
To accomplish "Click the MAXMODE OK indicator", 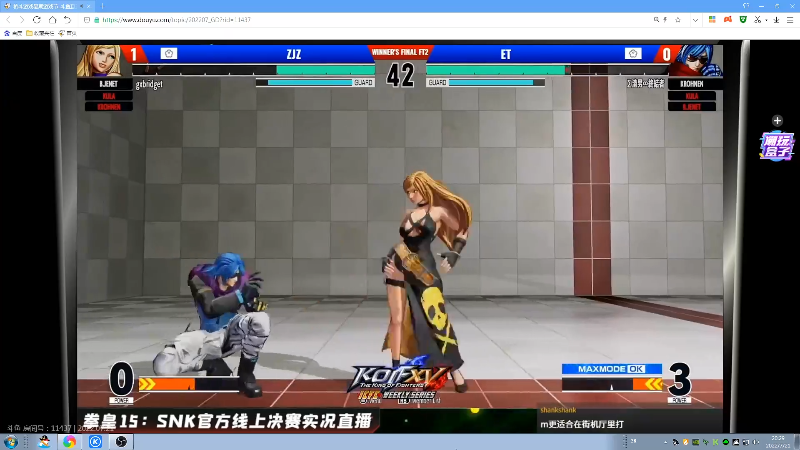I will (x=612, y=369).
